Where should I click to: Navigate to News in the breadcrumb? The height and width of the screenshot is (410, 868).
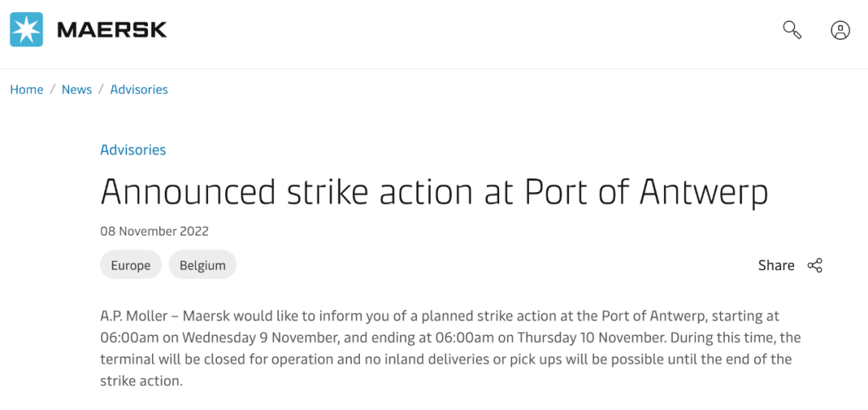click(76, 89)
